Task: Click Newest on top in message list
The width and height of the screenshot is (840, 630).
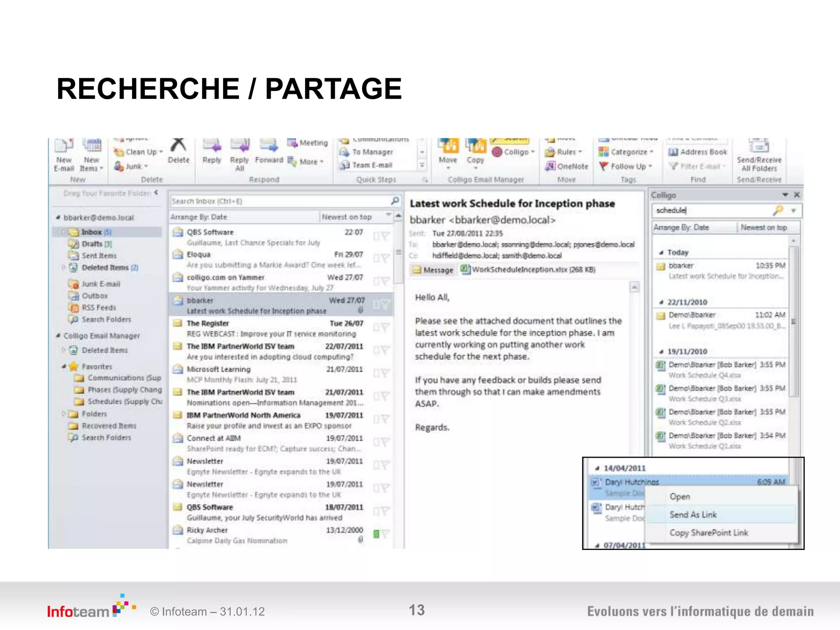Action: [347, 217]
